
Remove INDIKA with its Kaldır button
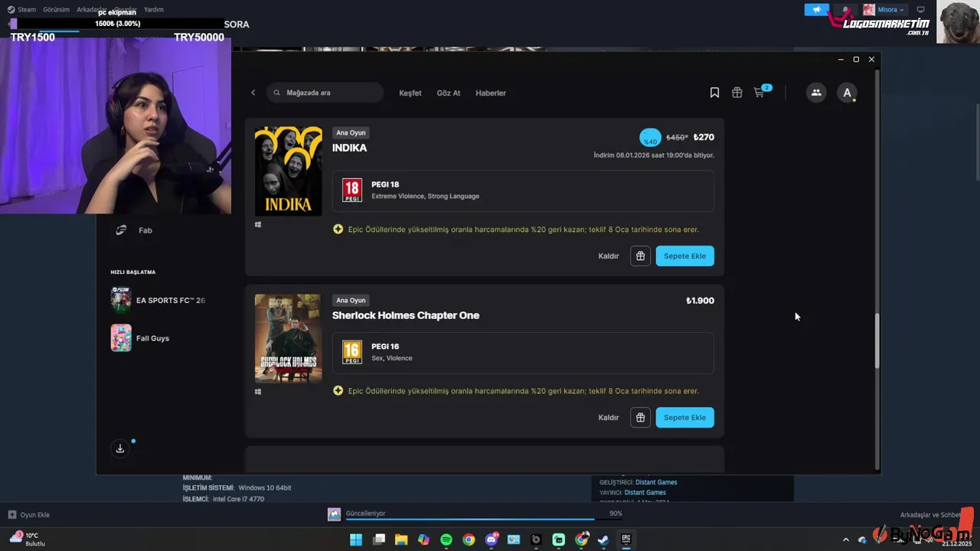pyautogui.click(x=609, y=256)
